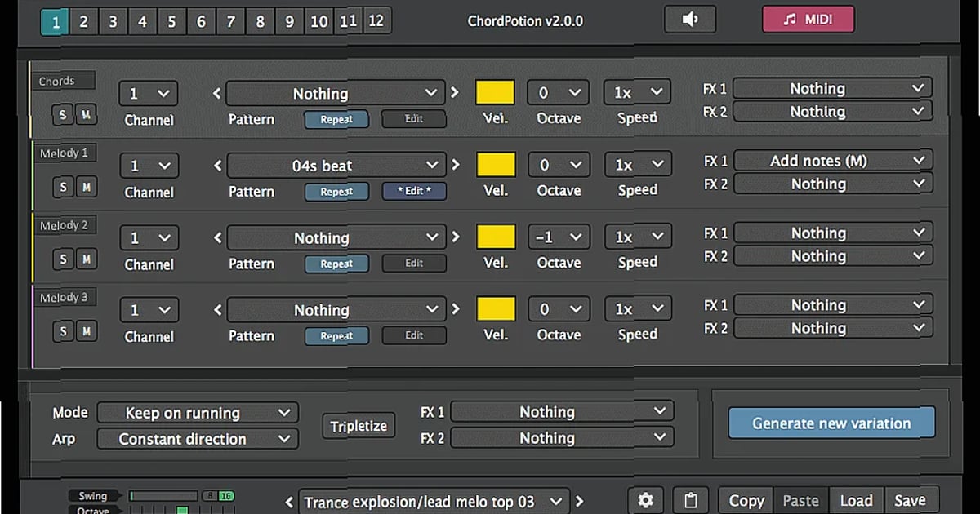The height and width of the screenshot is (514, 980).
Task: Open the Mode dropdown Keep on running
Action: pos(197,412)
